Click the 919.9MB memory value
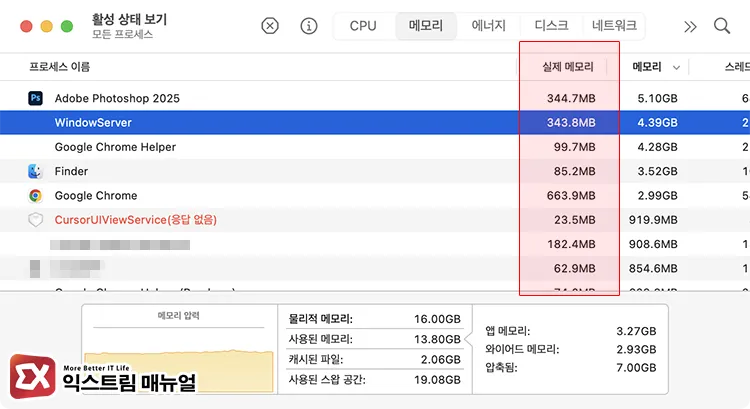The height and width of the screenshot is (409, 750). point(653,220)
